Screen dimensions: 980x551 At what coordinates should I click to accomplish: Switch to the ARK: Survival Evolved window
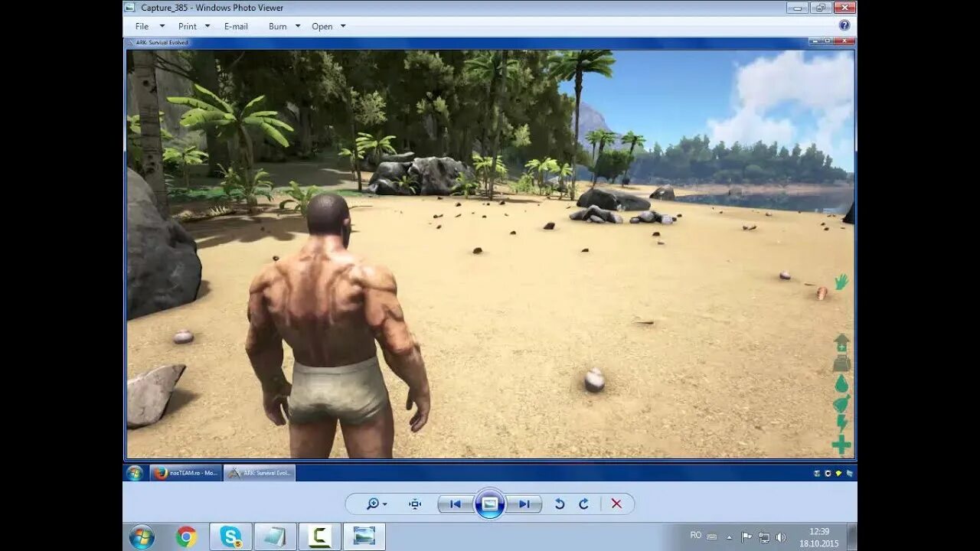[x=261, y=473]
